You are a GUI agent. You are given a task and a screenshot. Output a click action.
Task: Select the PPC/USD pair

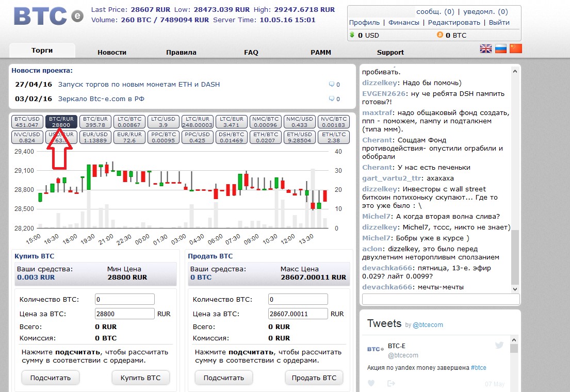tap(198, 137)
